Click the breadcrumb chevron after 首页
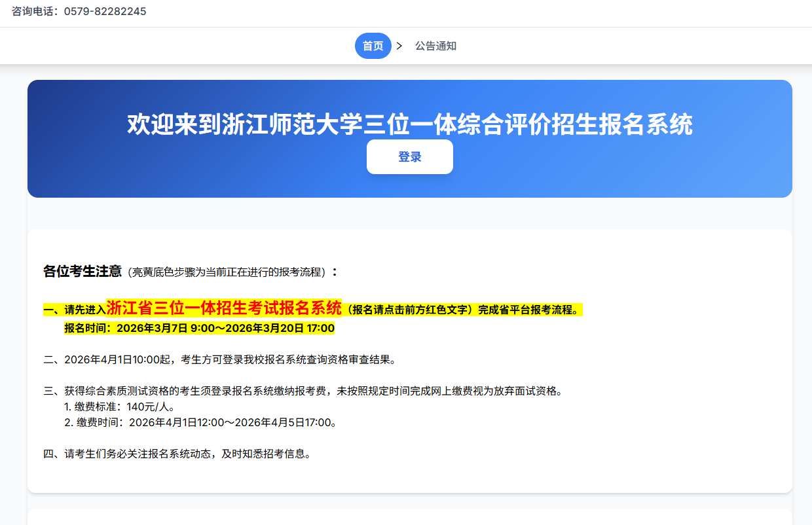Screen dimensions: 812x525 point(399,46)
